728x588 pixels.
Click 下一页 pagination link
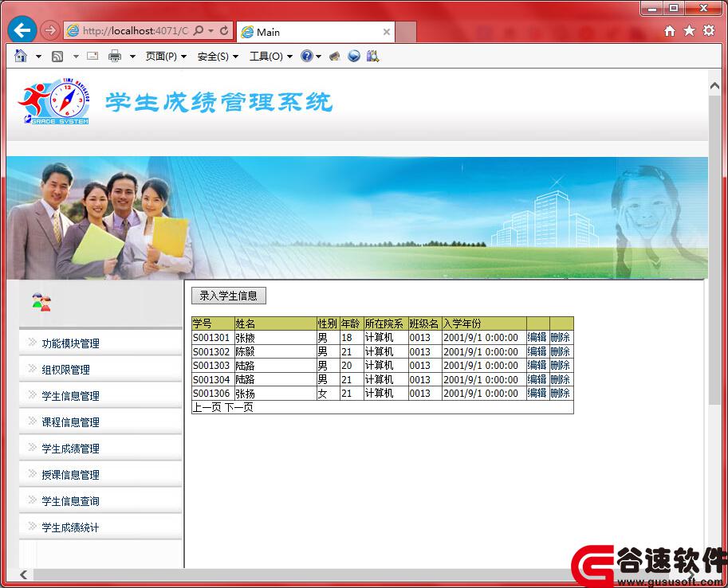pyautogui.click(x=239, y=407)
